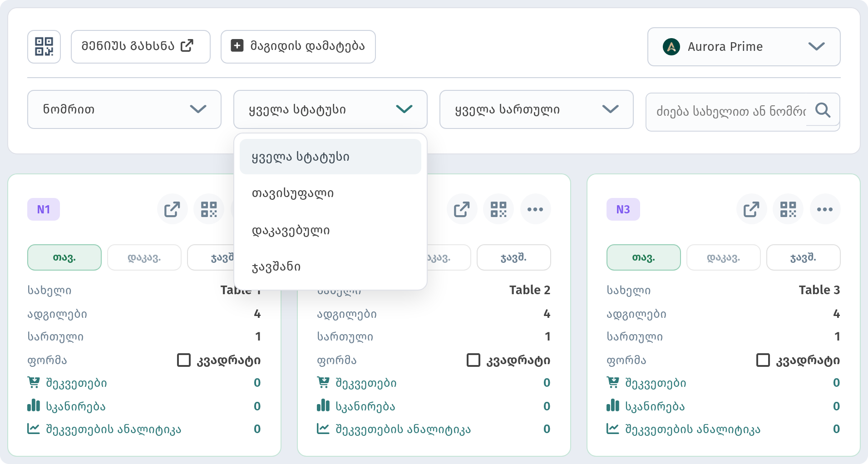The width and height of the screenshot is (868, 464).
Task: Open შეკვეთების ანალიტიკა on Table 3 card
Action: pyautogui.click(x=684, y=429)
